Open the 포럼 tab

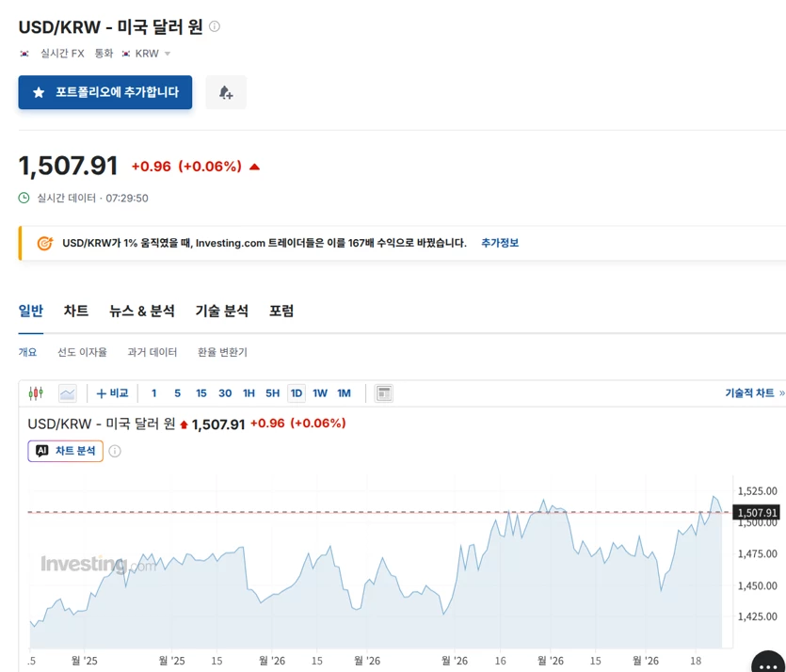coord(281,311)
